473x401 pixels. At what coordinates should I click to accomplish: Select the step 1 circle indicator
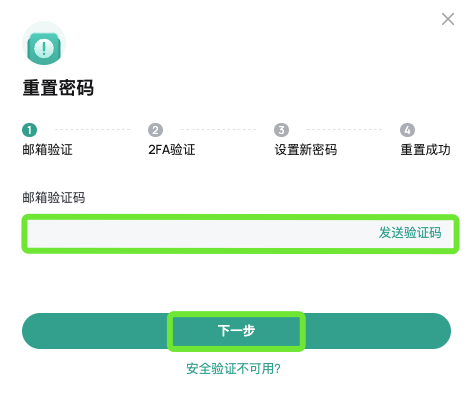pos(29,130)
